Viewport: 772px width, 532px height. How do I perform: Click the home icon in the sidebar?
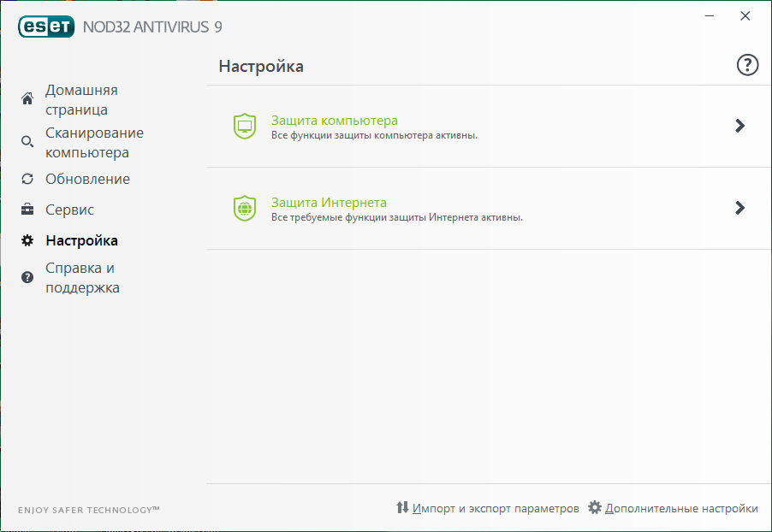coord(27,99)
